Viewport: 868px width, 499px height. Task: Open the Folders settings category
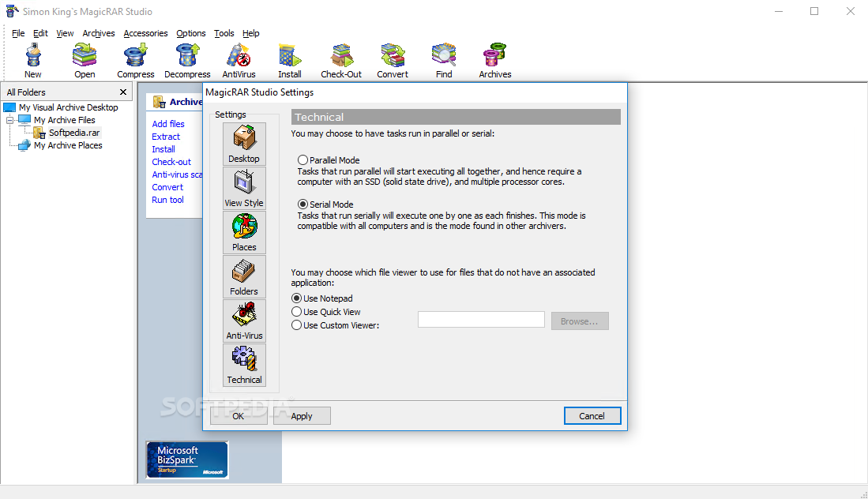pos(244,276)
